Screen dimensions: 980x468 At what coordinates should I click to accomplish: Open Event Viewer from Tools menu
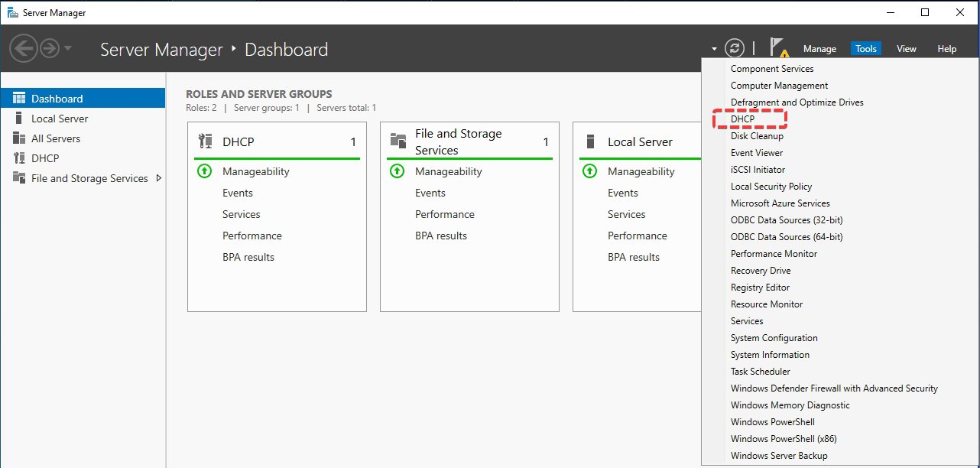pyautogui.click(x=757, y=153)
